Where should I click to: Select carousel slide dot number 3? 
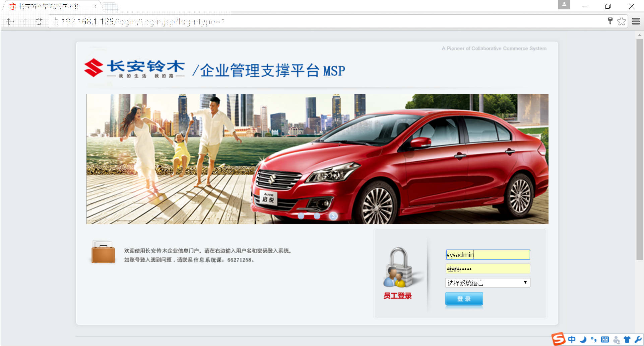333,216
